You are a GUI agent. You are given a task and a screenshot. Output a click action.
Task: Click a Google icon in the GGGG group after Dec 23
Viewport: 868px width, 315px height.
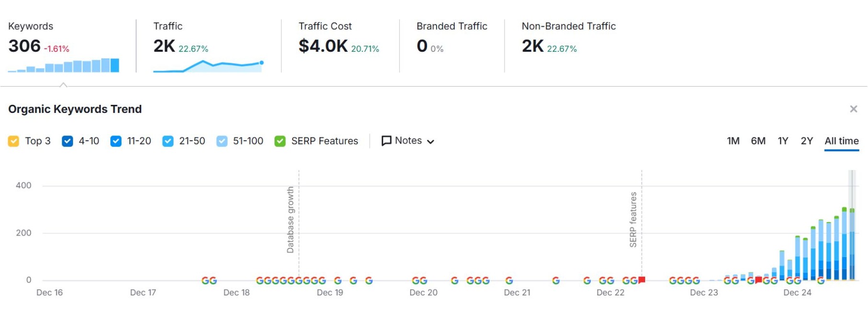coord(679,281)
